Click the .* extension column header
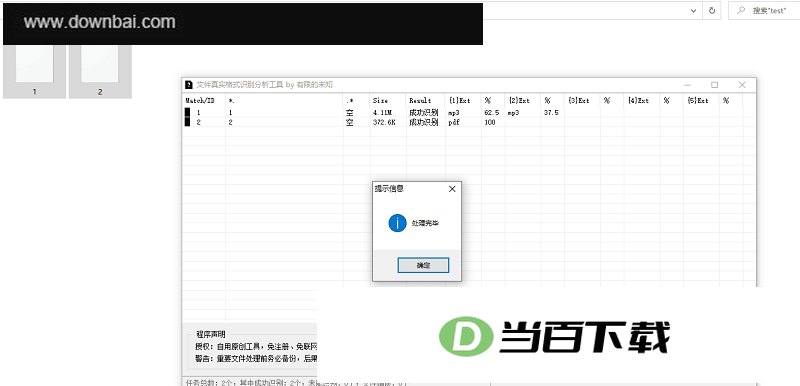This screenshot has height=386, width=800. point(356,100)
